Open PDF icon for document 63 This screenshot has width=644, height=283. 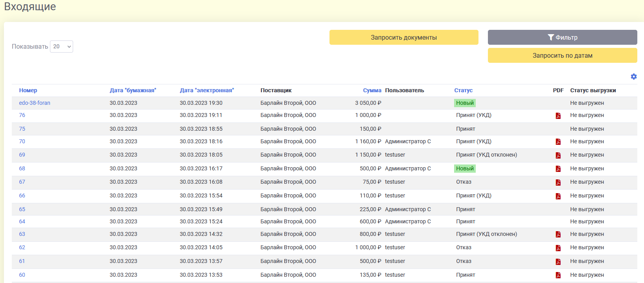[x=558, y=234]
